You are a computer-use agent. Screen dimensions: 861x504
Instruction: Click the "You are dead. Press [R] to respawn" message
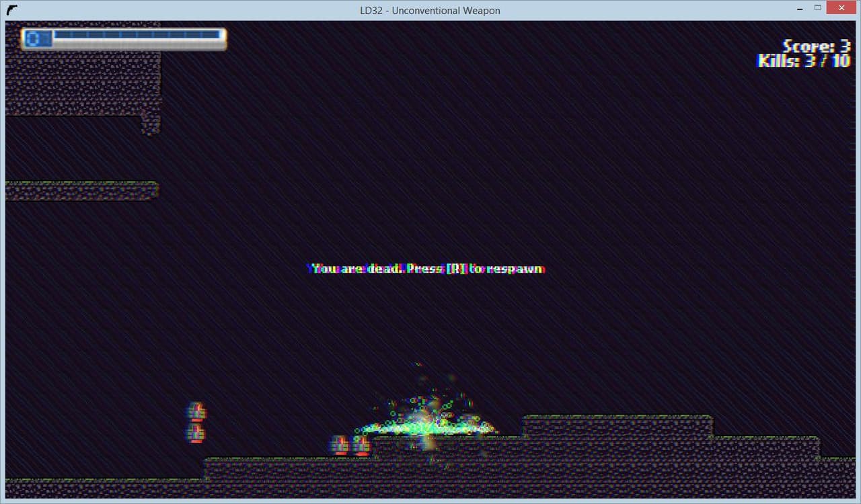(x=426, y=269)
